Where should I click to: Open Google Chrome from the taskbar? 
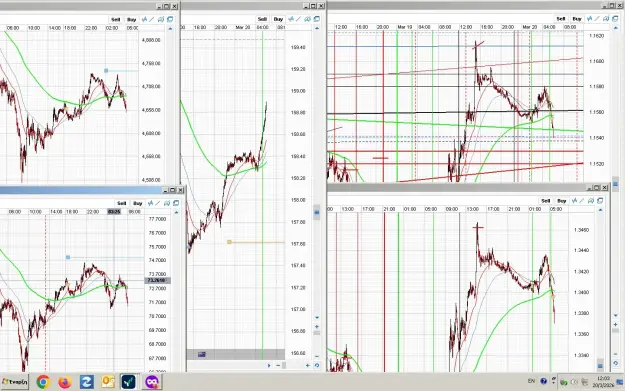click(x=43, y=382)
